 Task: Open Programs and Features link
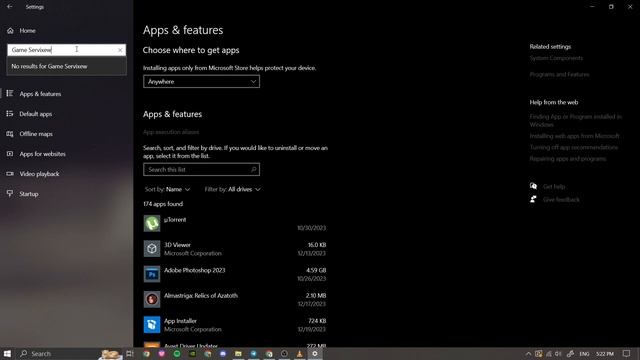click(559, 74)
